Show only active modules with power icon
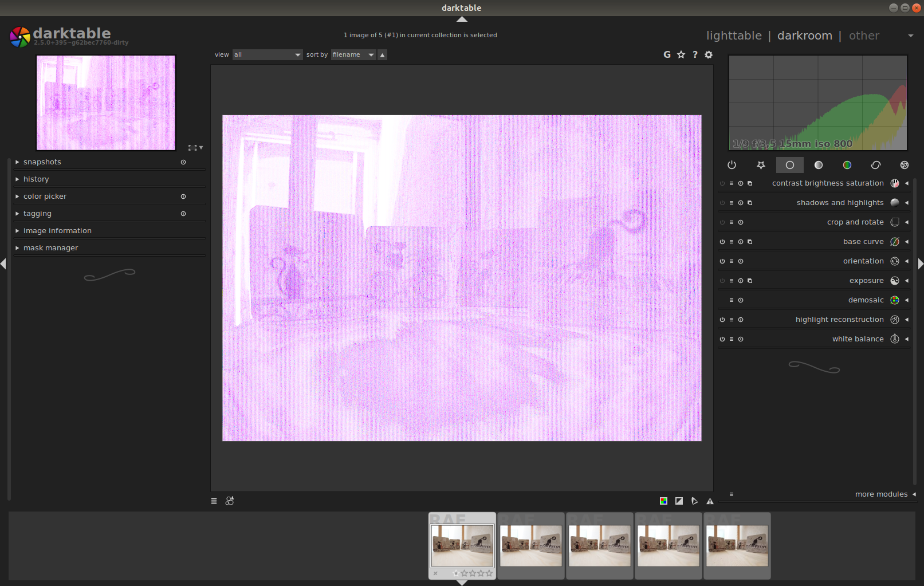The width and height of the screenshot is (924, 586). click(x=732, y=165)
